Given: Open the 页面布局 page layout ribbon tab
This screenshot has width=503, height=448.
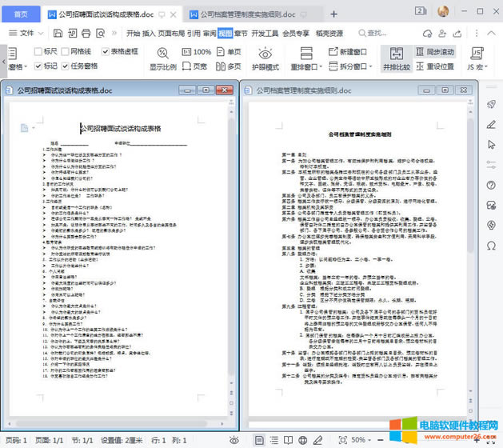Looking at the screenshot, I should (x=171, y=33).
